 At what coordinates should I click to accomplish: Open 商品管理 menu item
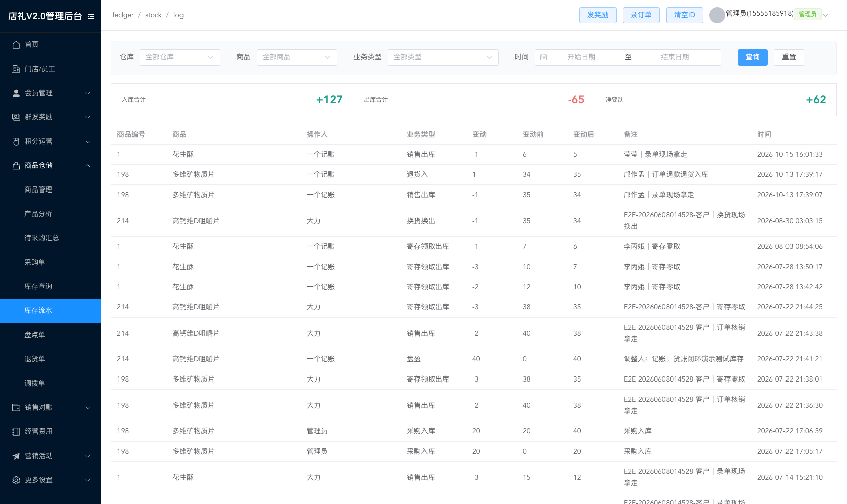[x=50, y=190]
